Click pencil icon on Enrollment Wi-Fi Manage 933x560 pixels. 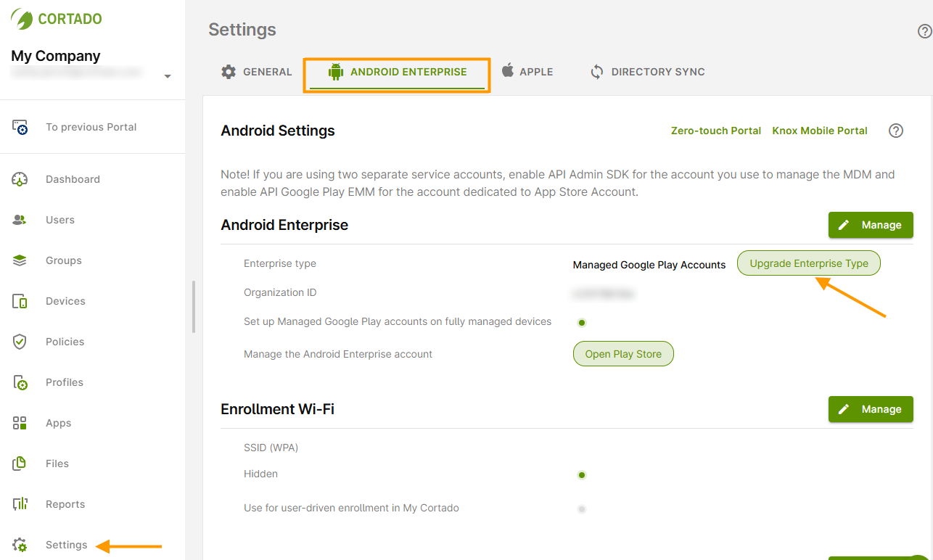844,409
